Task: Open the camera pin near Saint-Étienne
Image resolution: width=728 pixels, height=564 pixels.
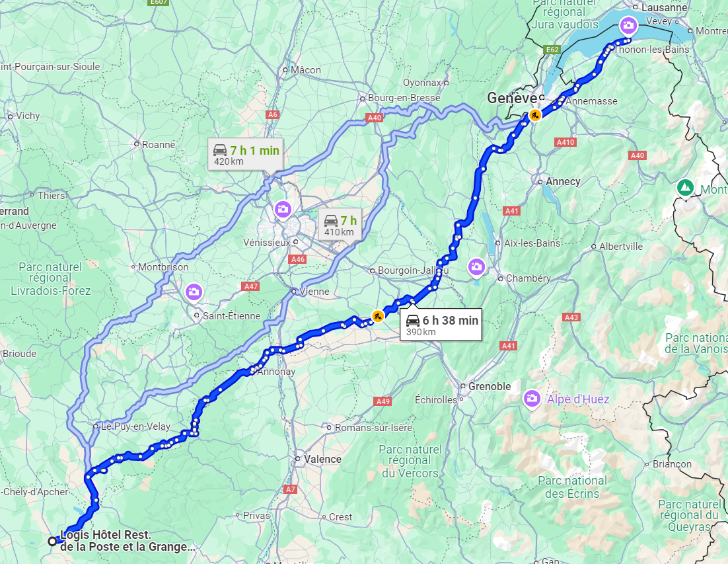Action: 194,292
